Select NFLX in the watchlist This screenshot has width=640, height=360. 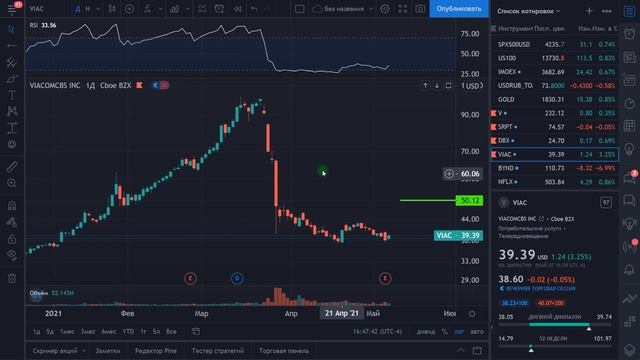point(555,182)
